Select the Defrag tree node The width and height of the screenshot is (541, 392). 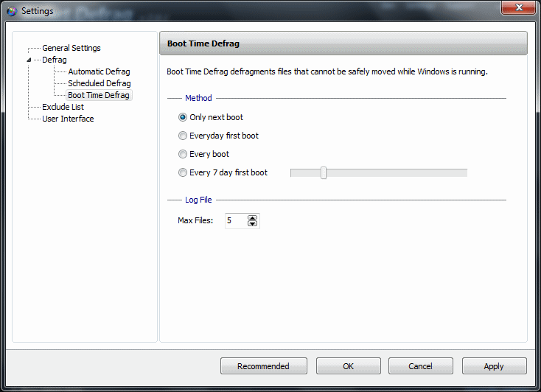pos(54,60)
